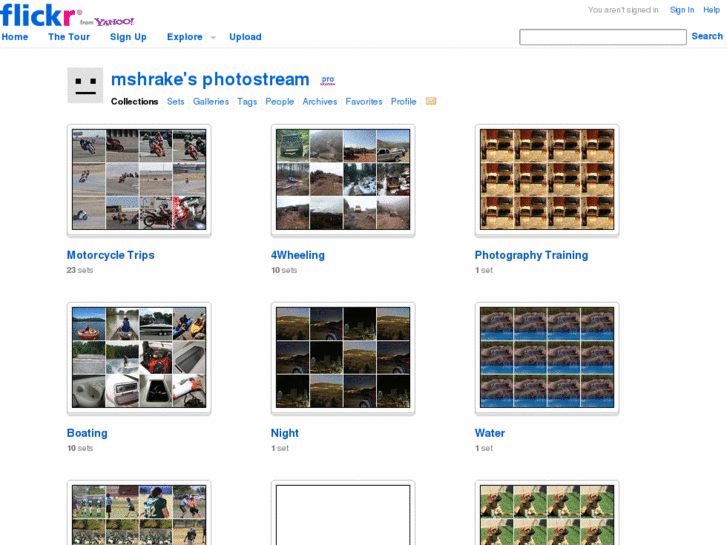Open the Archives tab

coord(320,101)
